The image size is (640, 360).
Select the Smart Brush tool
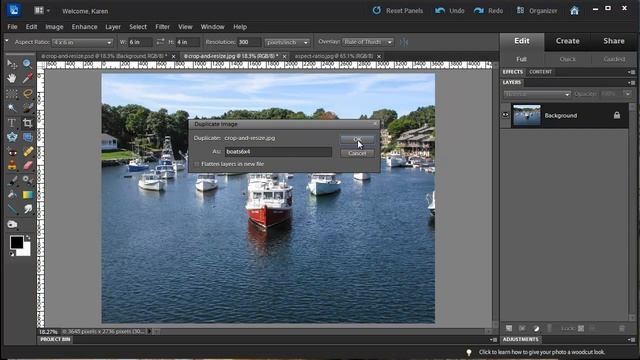[x=27, y=180]
